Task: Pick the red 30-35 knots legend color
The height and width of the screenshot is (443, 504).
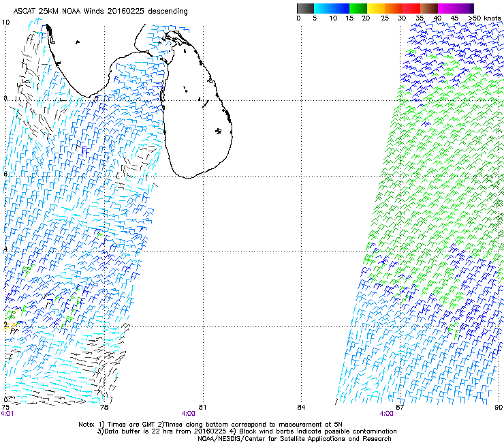Action: 411,8
